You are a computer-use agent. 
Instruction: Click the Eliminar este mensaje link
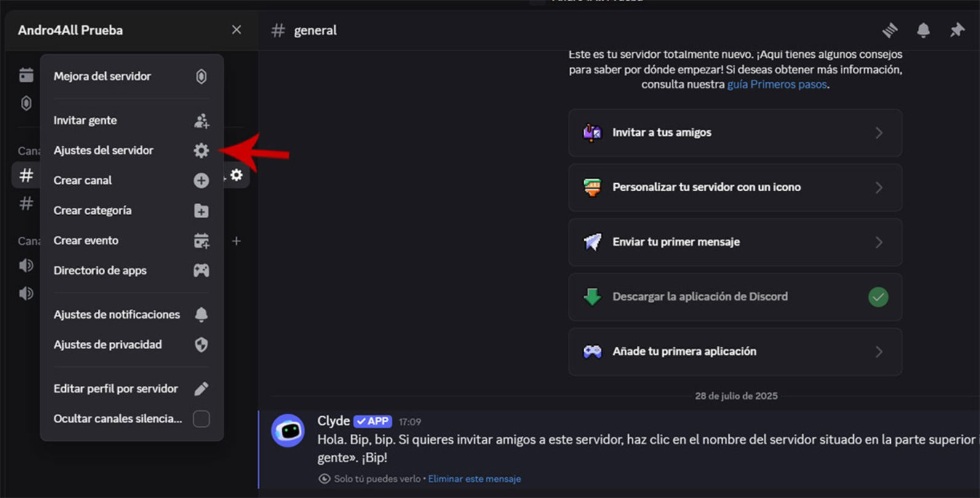point(474,478)
